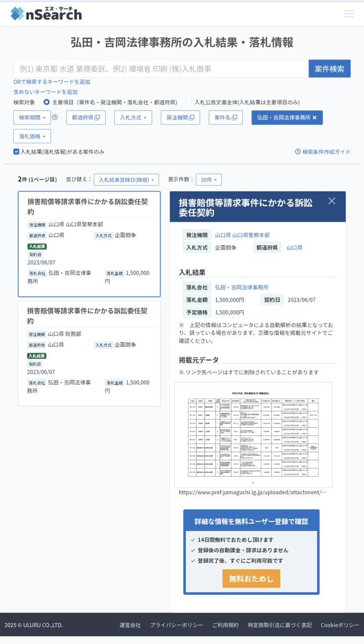Open the 都道府県 selector button
This screenshot has width=364, height=644.
(86, 118)
